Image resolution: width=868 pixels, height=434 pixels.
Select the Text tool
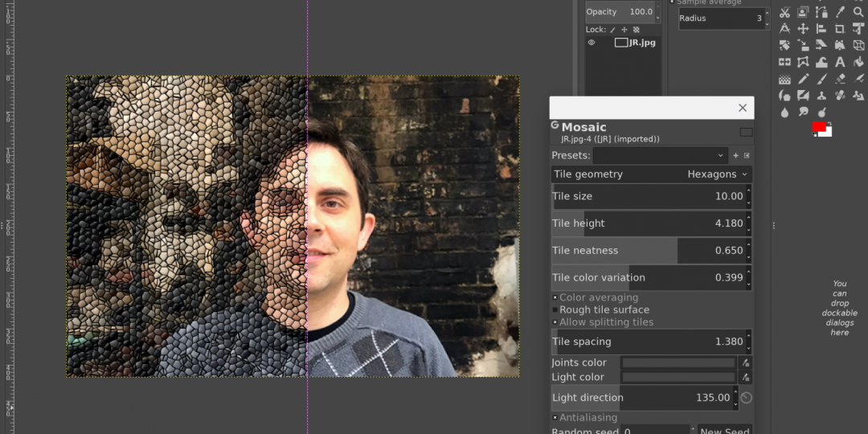tap(841, 62)
